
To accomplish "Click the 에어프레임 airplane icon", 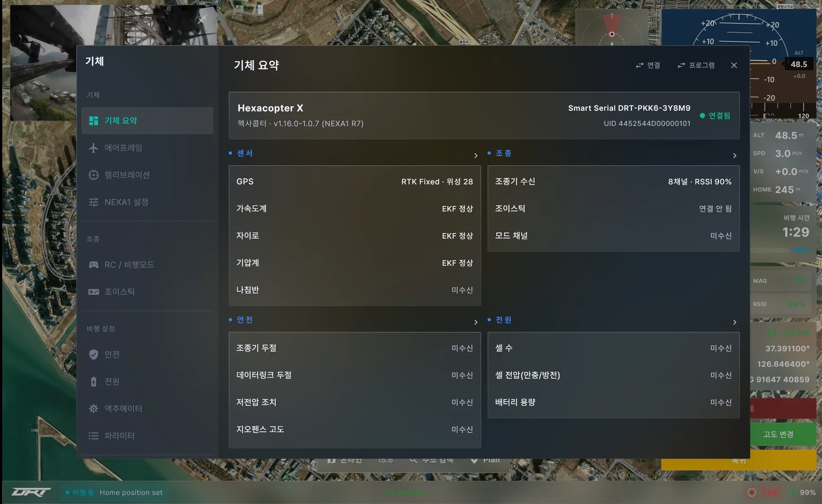I will click(x=93, y=148).
